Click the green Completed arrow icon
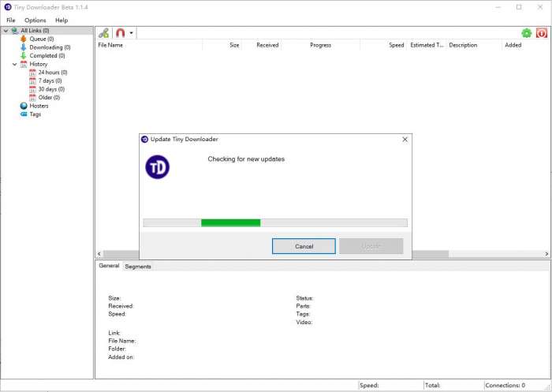552x392 pixels. pos(24,56)
